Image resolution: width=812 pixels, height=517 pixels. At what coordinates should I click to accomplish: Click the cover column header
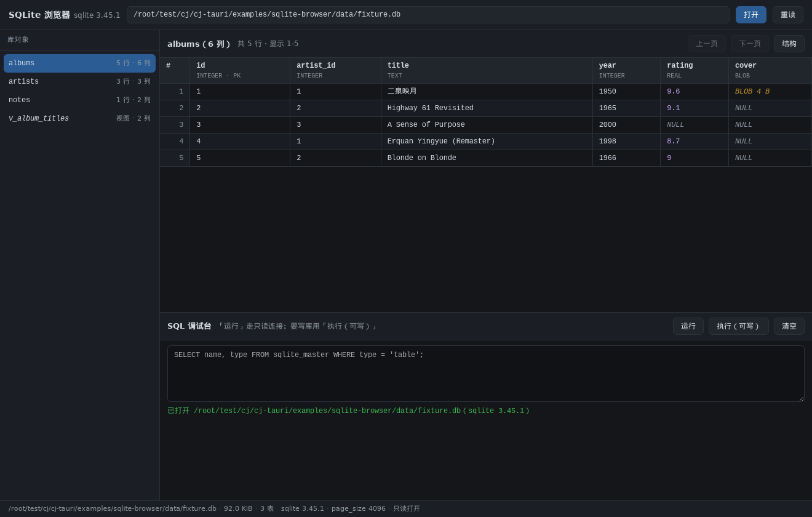pyautogui.click(x=770, y=71)
